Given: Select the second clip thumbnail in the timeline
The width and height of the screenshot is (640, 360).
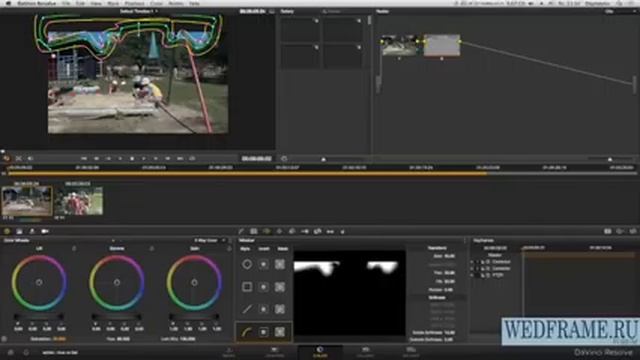Looking at the screenshot, I should tap(78, 200).
